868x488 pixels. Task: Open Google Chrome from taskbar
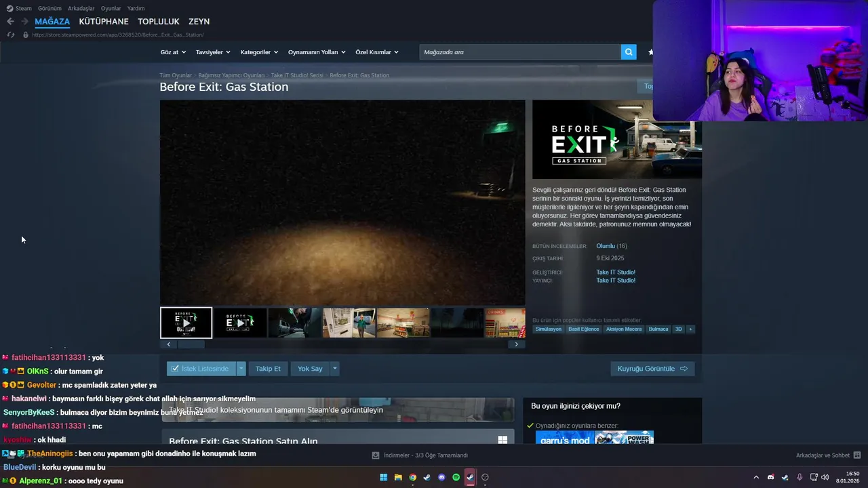click(412, 477)
